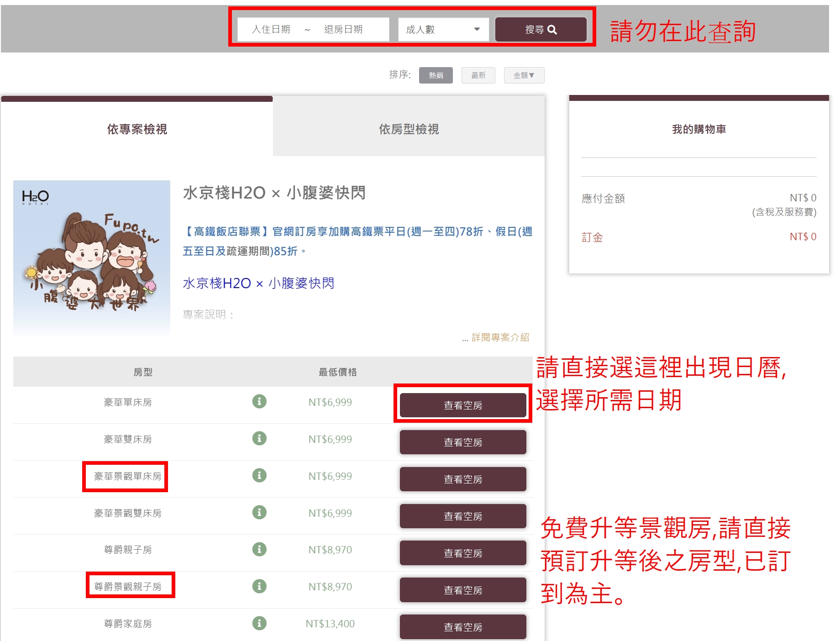Expand the 成人數 dropdown

[x=443, y=30]
